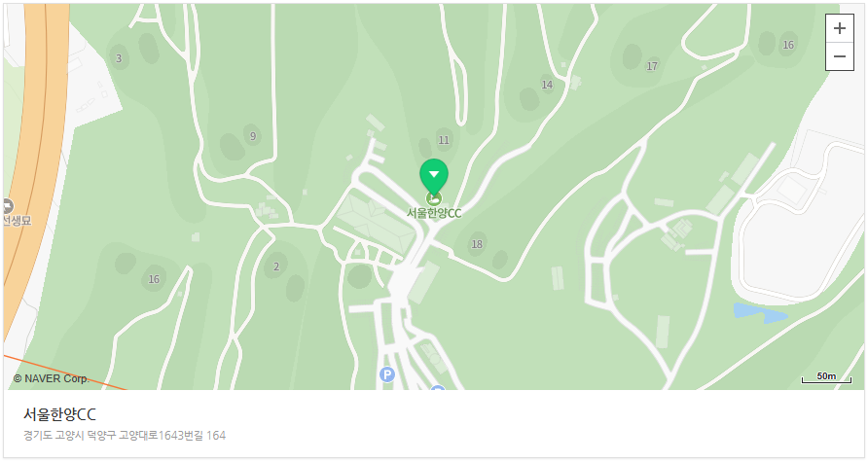Select the address text 고양대로1643번길 164
Image resolution: width=868 pixels, height=462 pixels.
pyautogui.click(x=172, y=436)
